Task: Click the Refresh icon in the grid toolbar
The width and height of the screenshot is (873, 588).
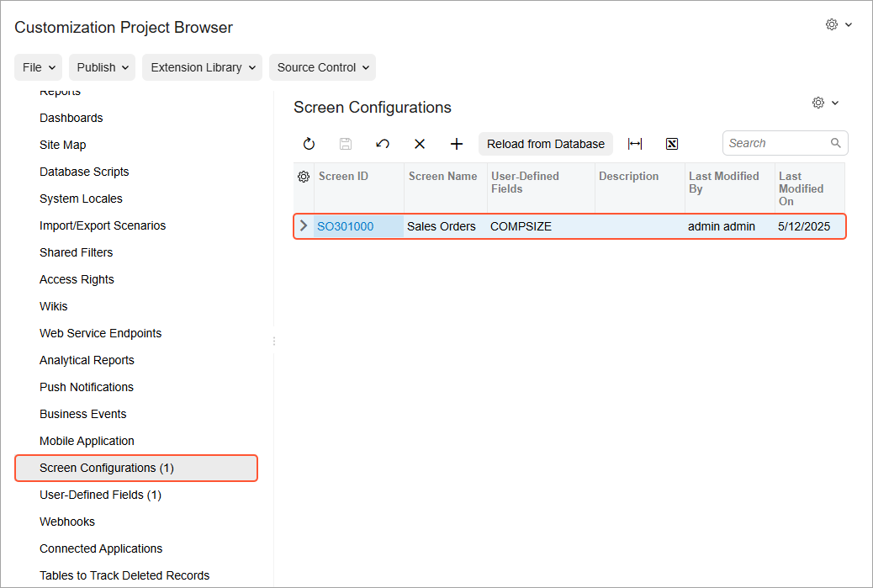Action: click(309, 144)
